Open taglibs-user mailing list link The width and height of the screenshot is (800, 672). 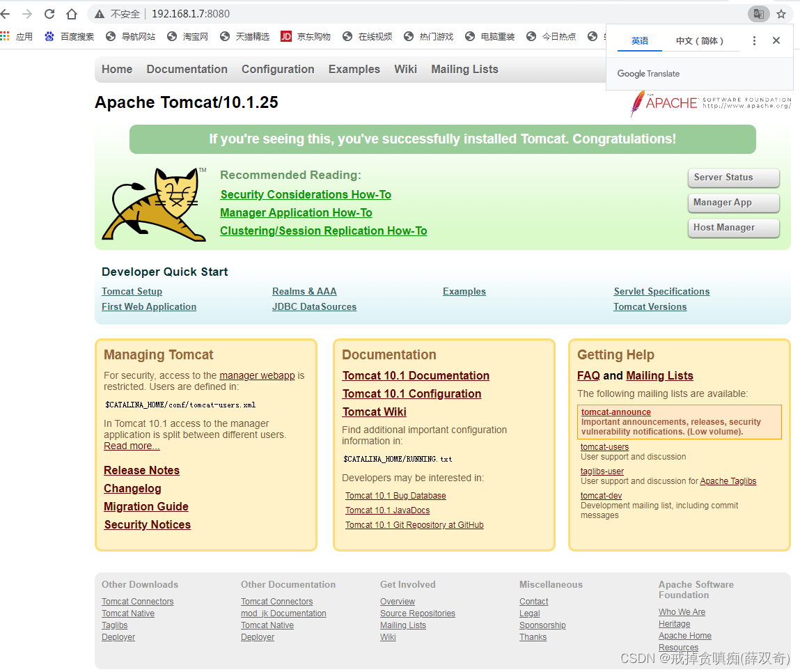(x=602, y=471)
